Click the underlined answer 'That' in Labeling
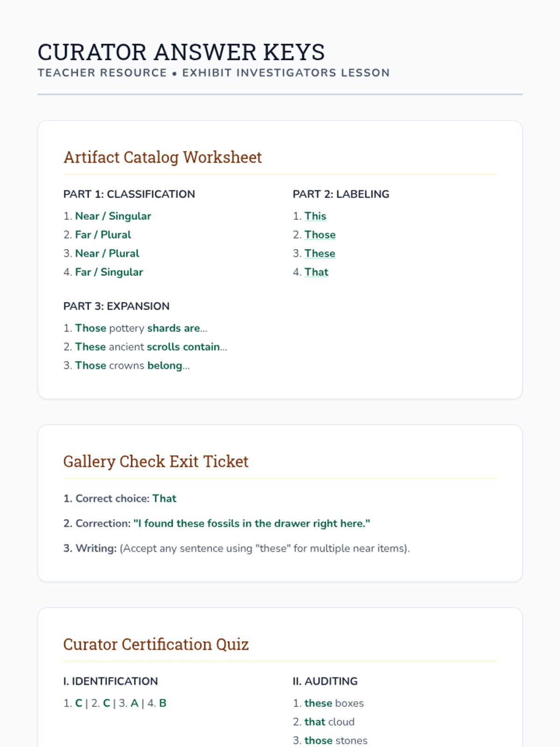This screenshot has width=560, height=747. [x=316, y=272]
